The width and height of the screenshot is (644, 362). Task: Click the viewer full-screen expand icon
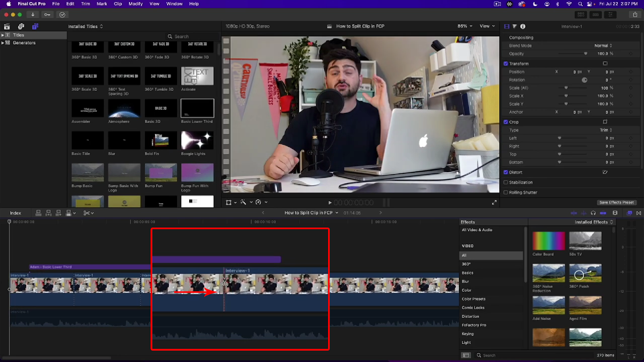(494, 203)
